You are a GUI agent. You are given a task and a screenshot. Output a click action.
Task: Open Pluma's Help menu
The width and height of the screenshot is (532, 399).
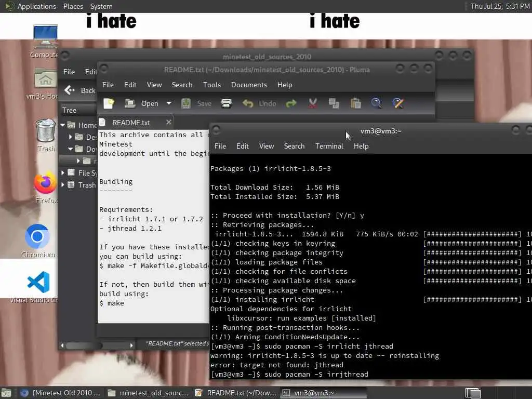coord(284,85)
